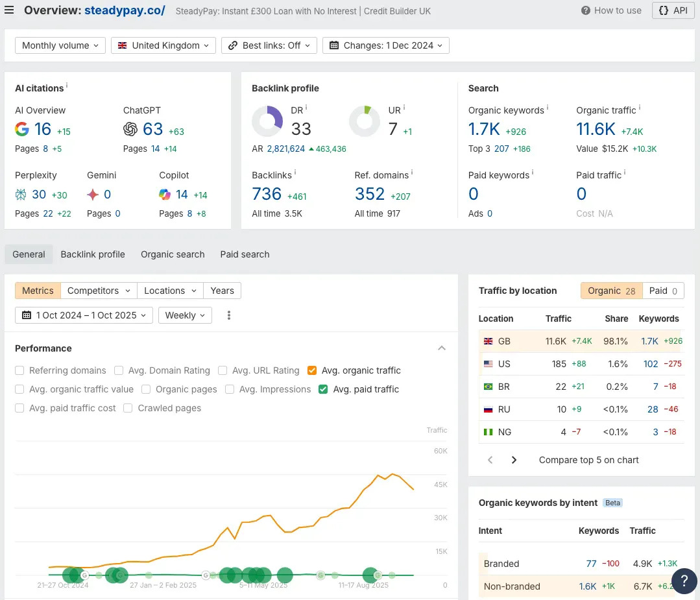Click the US flag icon
Screen dimensions: 700x600
click(489, 364)
